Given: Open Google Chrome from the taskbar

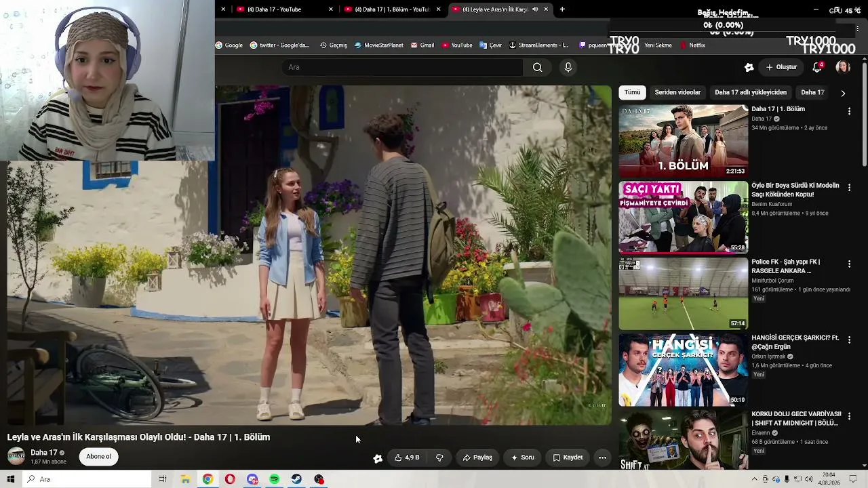Looking at the screenshot, I should click(208, 479).
